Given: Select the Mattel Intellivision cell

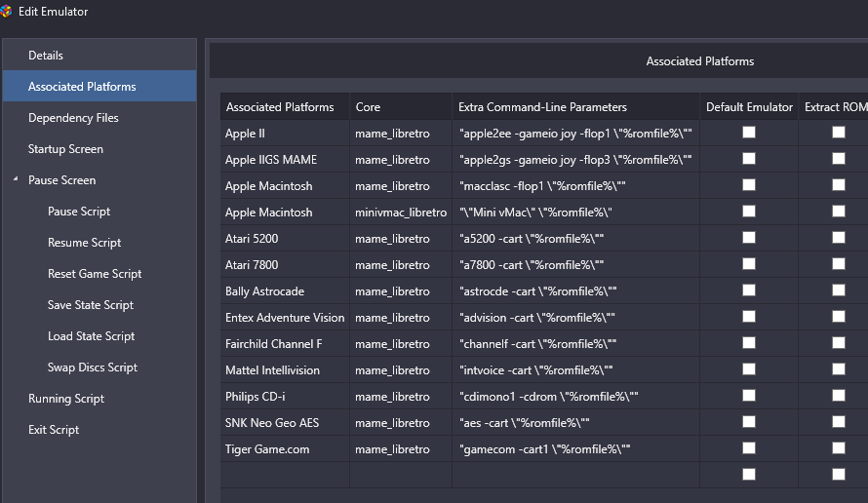Looking at the screenshot, I should coord(285,370).
